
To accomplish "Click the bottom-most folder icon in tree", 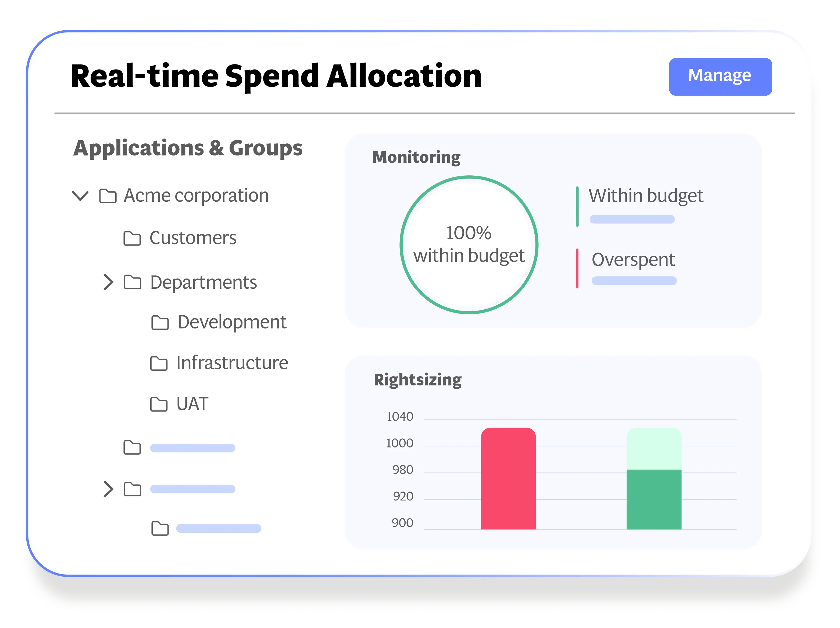I will pyautogui.click(x=160, y=529).
